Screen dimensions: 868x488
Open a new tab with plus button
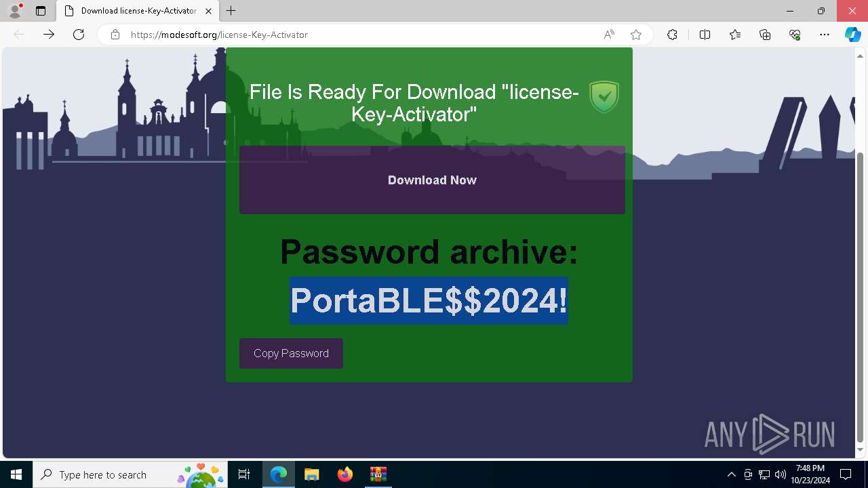231,11
